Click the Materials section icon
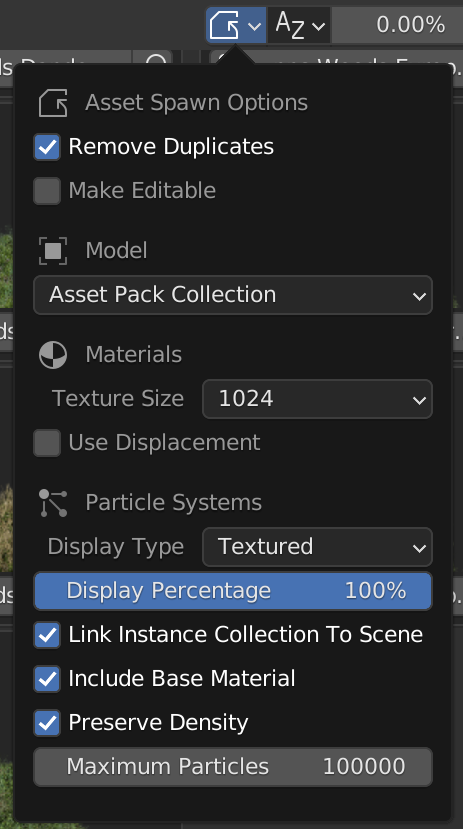This screenshot has height=829, width=463. pos(53,355)
